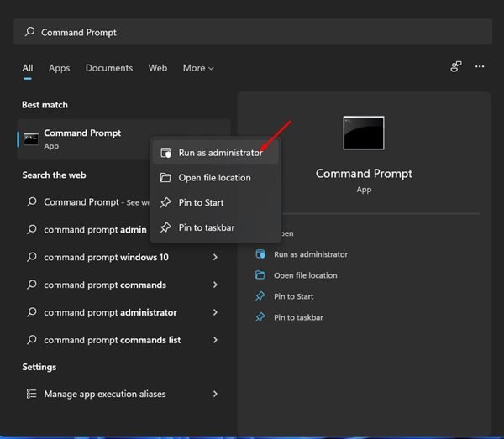Click Pin to Start in right preview pane
The image size is (504, 439).
(294, 296)
